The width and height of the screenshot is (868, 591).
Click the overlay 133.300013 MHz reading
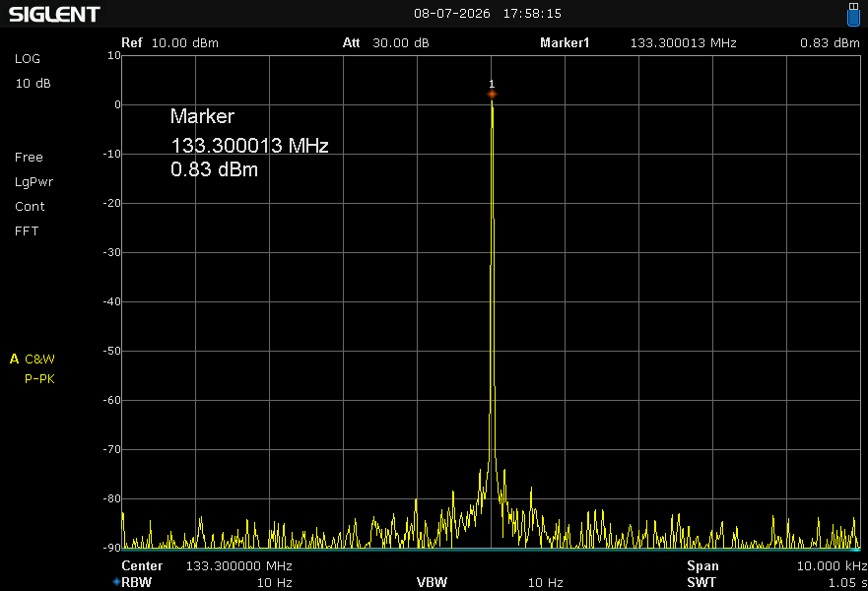249,146
